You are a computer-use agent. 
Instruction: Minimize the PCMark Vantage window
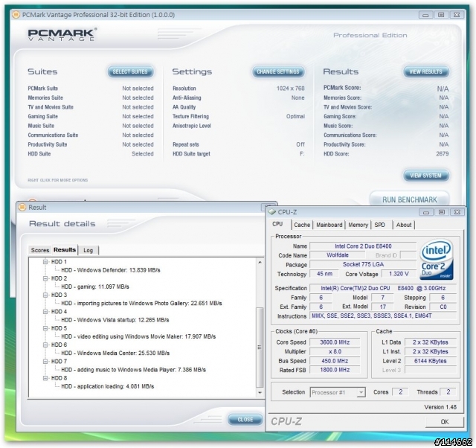(x=425, y=15)
